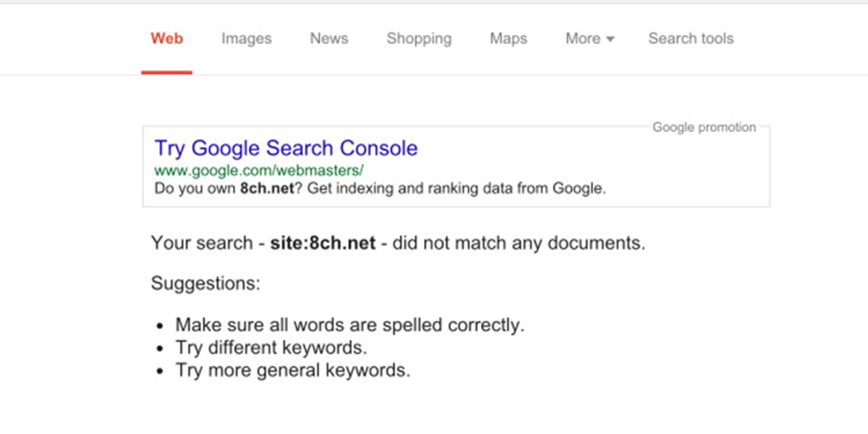Go to the Shopping tab
The width and height of the screenshot is (868, 434).
tap(419, 39)
